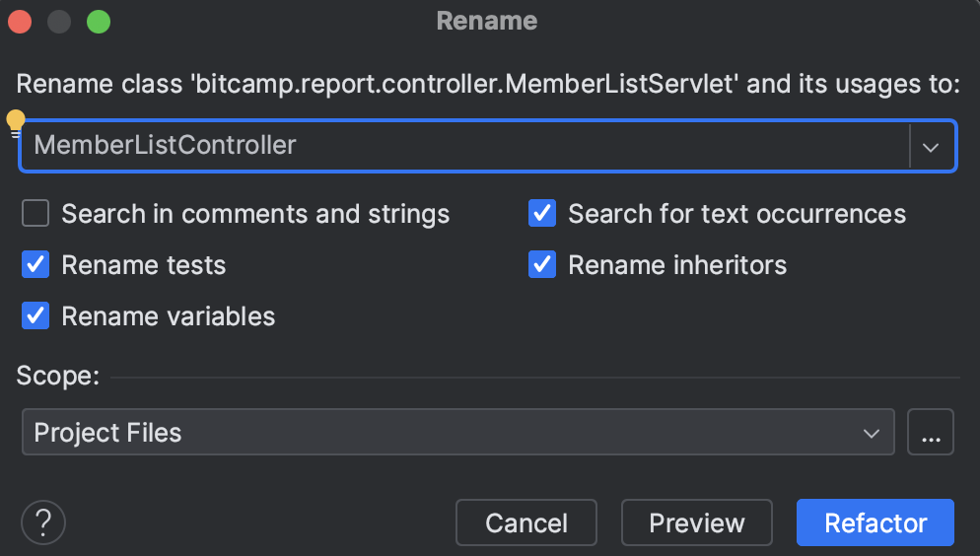
Task: Click the Cancel button
Action: tap(526, 522)
